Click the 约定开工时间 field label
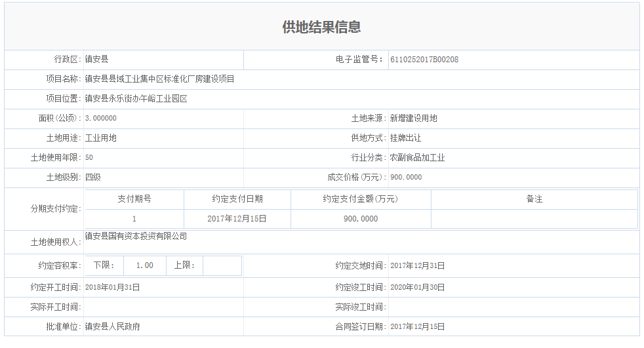The width and height of the screenshot is (644, 348). [56, 287]
